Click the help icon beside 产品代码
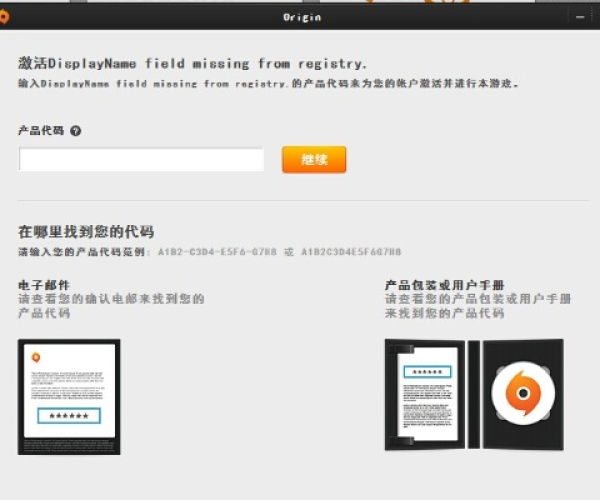The image size is (600, 500). pos(75,131)
